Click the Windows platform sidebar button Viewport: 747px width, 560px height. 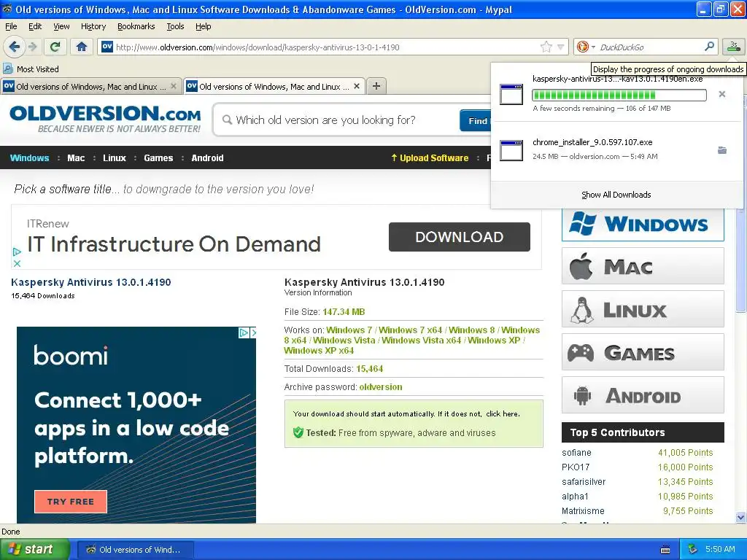tap(643, 225)
